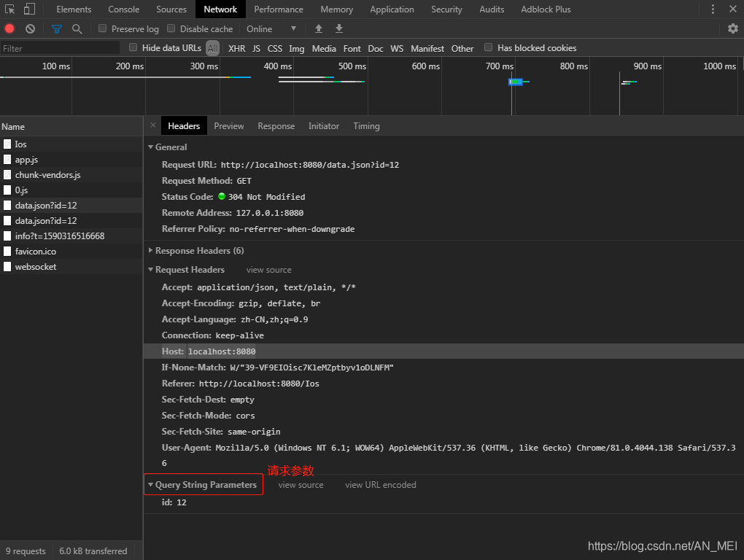Activate the inspect element picker icon
This screenshot has width=744, height=560.
[9, 9]
